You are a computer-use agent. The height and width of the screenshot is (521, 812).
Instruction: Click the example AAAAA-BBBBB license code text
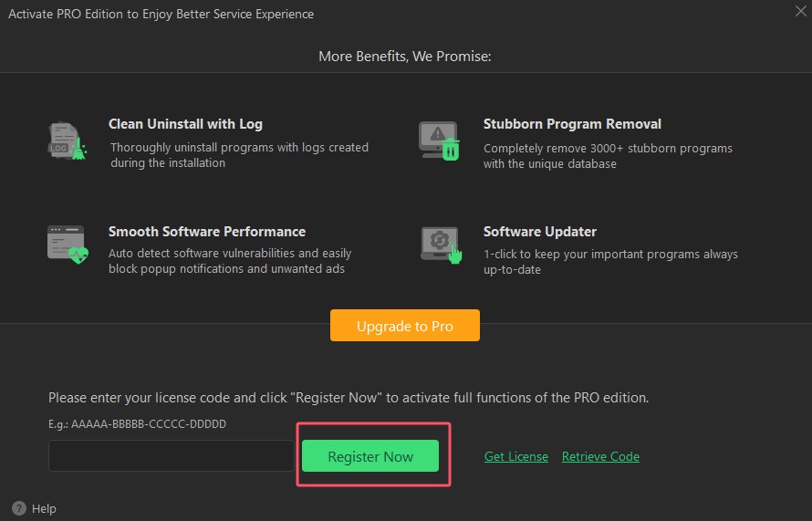[137, 423]
